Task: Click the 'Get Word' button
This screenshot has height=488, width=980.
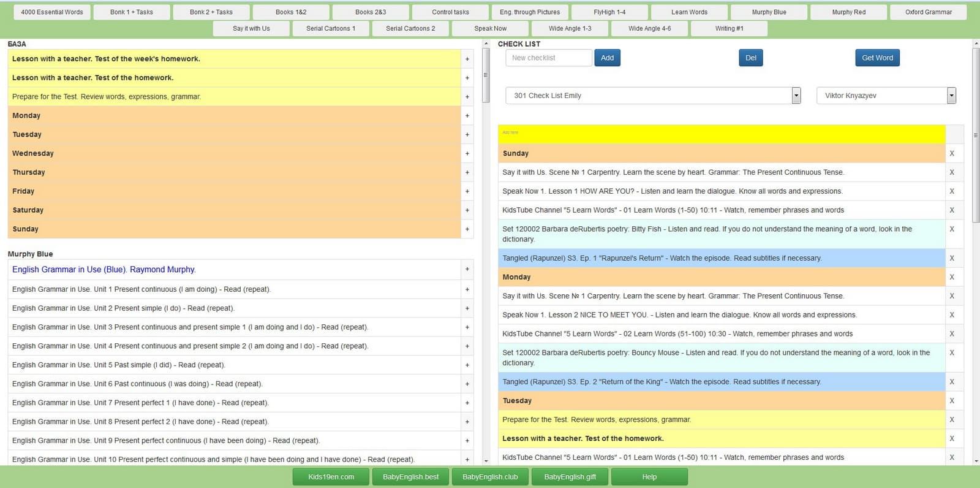Action: click(877, 58)
